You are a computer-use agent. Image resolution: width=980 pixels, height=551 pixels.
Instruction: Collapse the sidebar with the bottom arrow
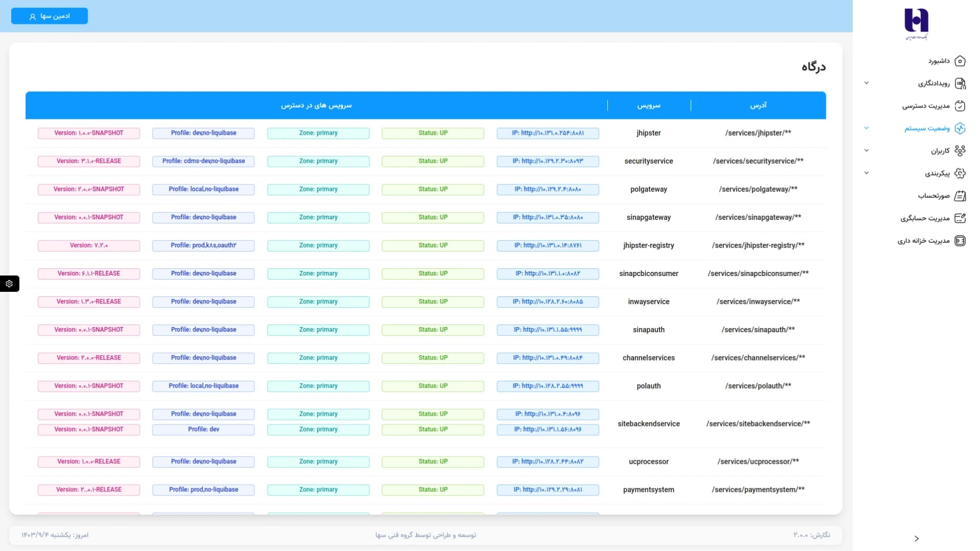(917, 539)
